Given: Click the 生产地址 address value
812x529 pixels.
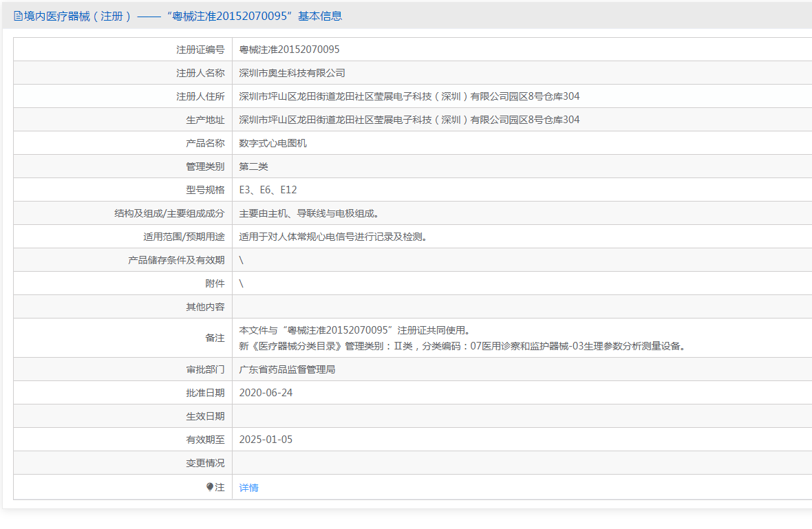Looking at the screenshot, I should (x=409, y=120).
